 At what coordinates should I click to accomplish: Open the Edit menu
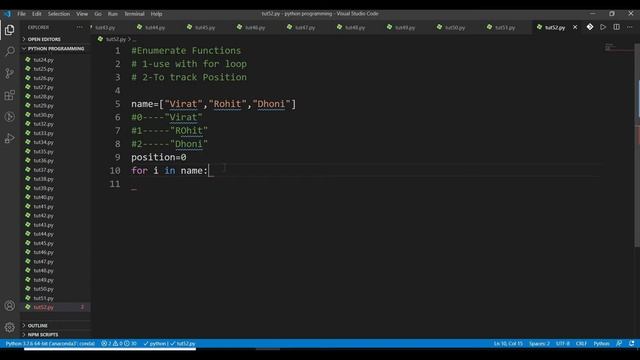point(37,14)
